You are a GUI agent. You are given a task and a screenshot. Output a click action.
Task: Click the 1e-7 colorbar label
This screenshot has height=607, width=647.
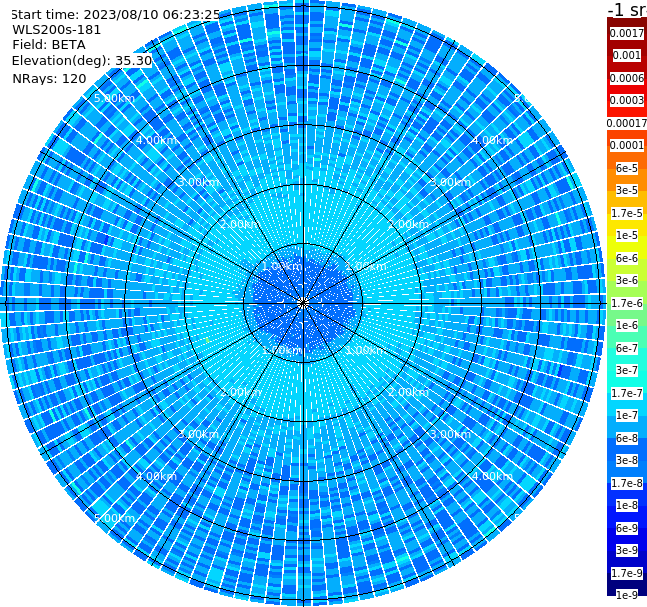(x=627, y=415)
